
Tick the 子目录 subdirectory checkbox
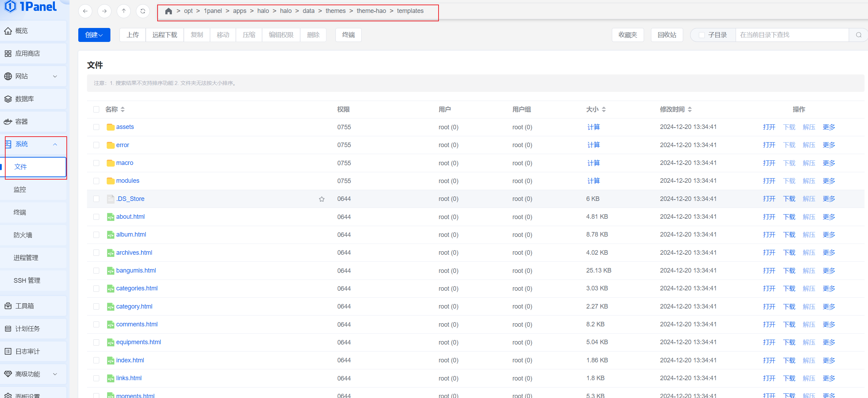pos(701,35)
